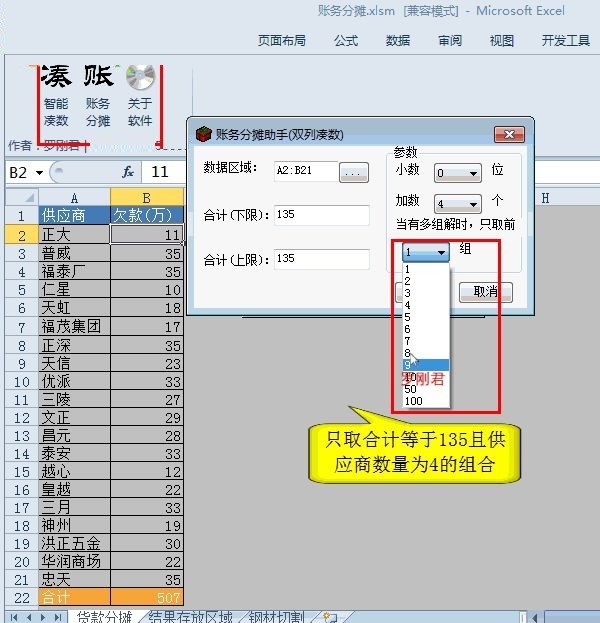Choose option 5 from the group list
Image resolution: width=600 pixels, height=623 pixels.
tap(407, 317)
